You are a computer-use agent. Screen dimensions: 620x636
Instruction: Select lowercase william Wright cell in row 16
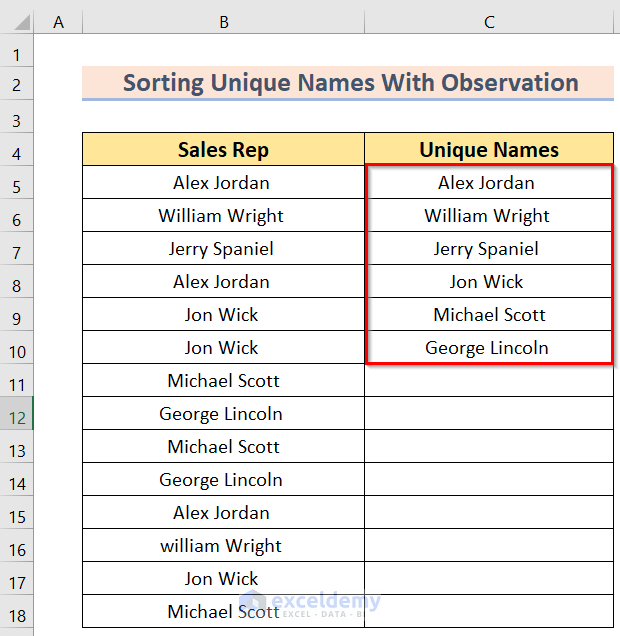pyautogui.click(x=223, y=546)
